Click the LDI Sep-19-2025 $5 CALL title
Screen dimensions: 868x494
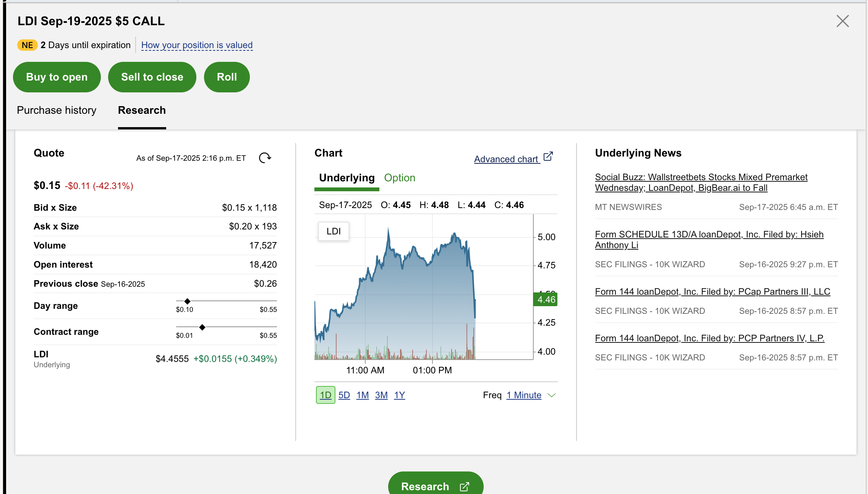pos(91,21)
